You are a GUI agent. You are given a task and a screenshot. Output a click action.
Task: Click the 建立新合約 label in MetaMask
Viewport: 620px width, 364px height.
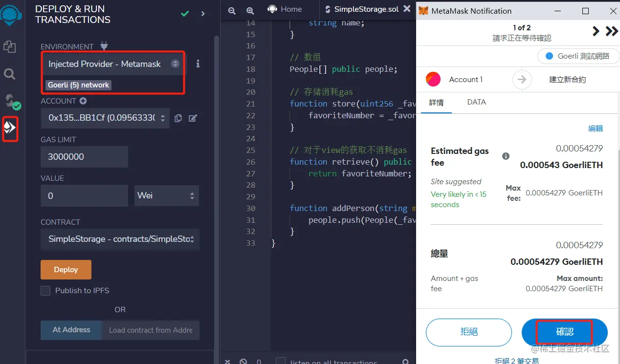[x=567, y=79]
